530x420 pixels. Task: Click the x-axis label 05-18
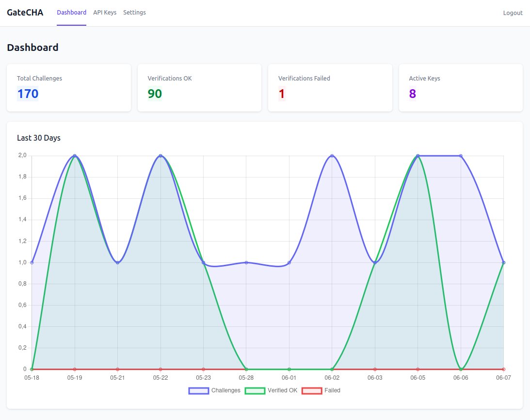[32, 378]
